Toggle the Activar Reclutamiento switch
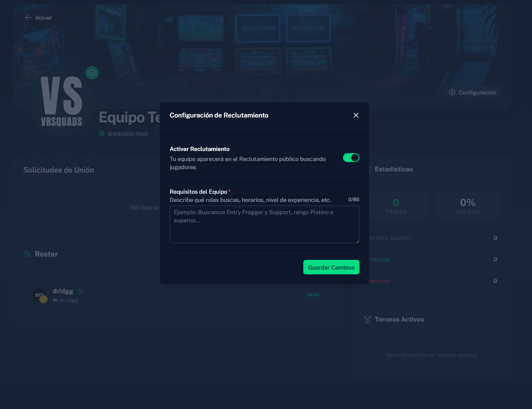This screenshot has width=532, height=409. click(x=351, y=158)
